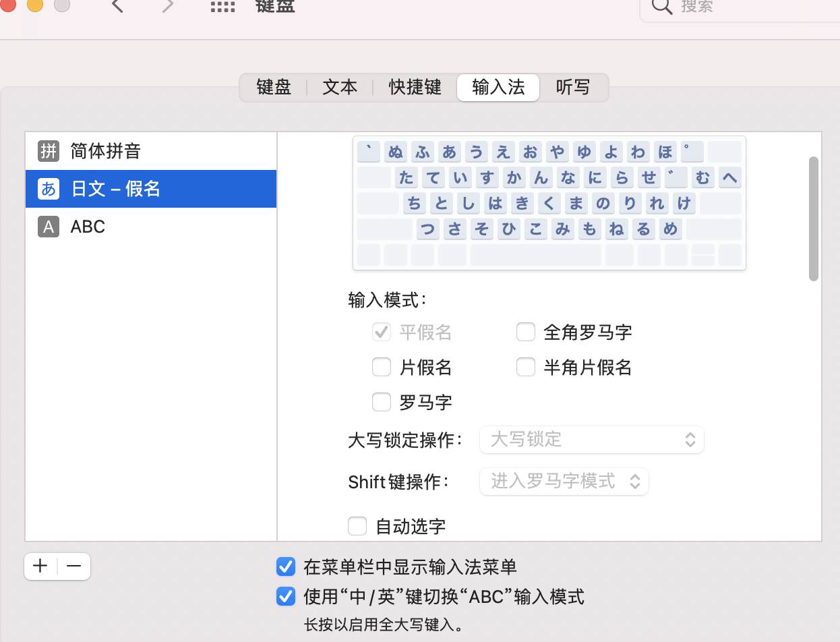840x642 pixels.
Task: Open the Shift键操作 dropdown
Action: click(x=564, y=482)
